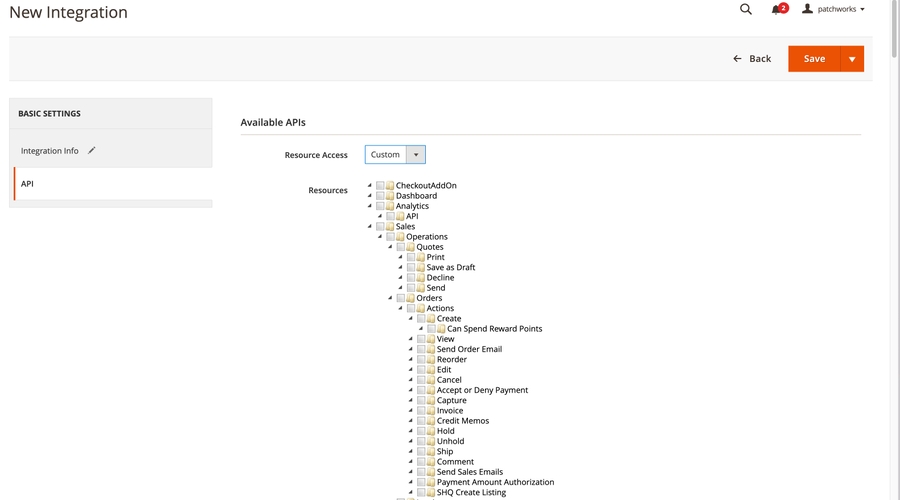Screen dimensions: 900x500
Task: Click the Dashboard folder icon
Action: pyautogui.click(x=390, y=196)
